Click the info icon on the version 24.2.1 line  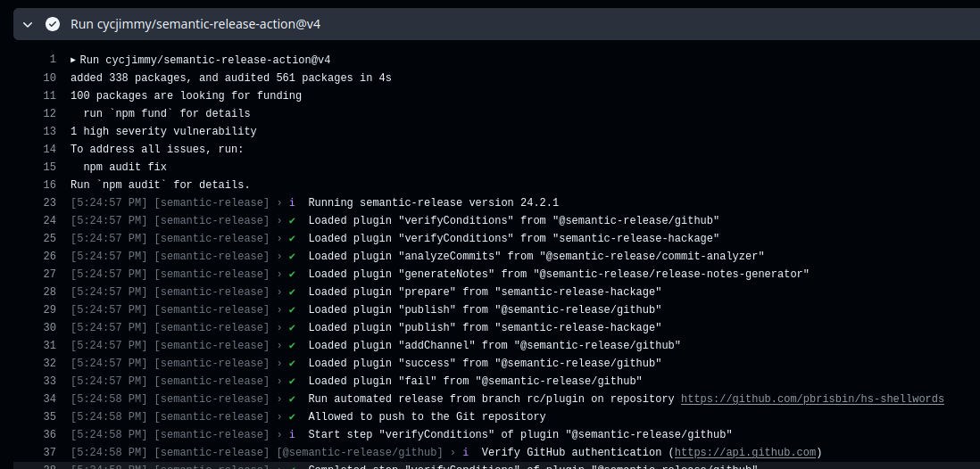coord(292,202)
